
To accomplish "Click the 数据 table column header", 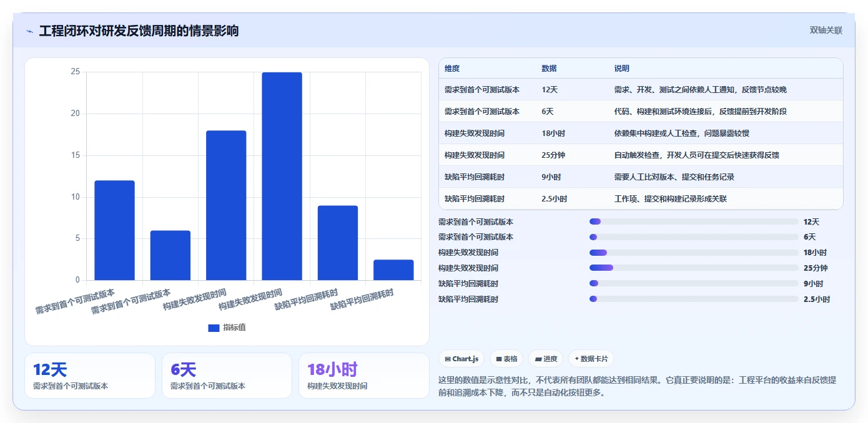I will 550,69.
